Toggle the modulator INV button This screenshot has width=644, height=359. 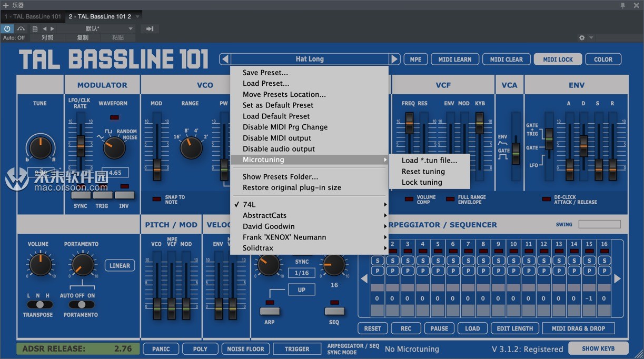click(124, 195)
